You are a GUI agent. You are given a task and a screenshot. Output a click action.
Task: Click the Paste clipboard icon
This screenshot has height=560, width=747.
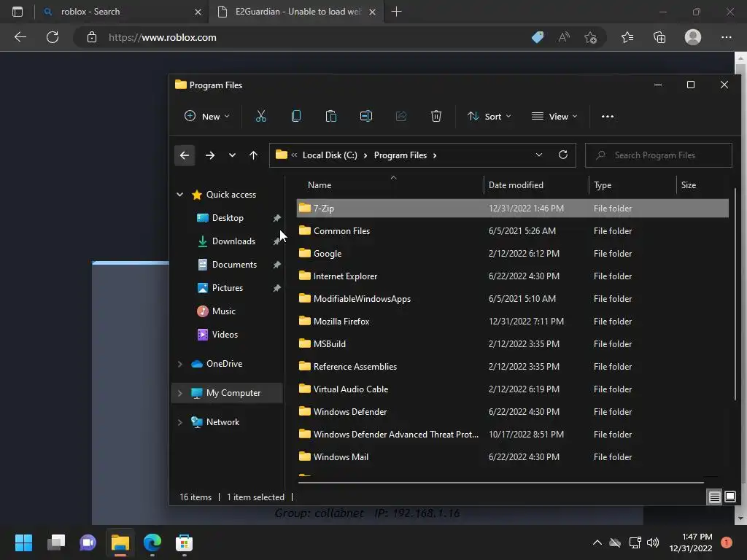330,116
